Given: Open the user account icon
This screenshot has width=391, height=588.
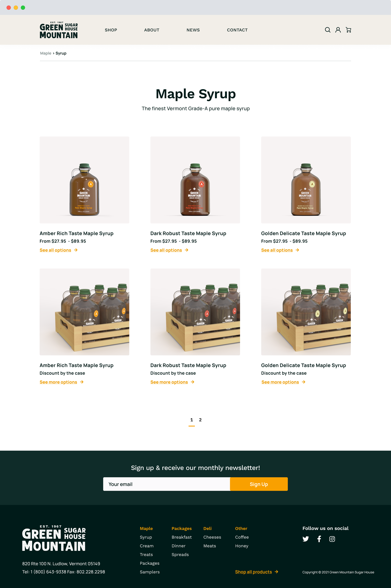Looking at the screenshot, I should [x=338, y=30].
